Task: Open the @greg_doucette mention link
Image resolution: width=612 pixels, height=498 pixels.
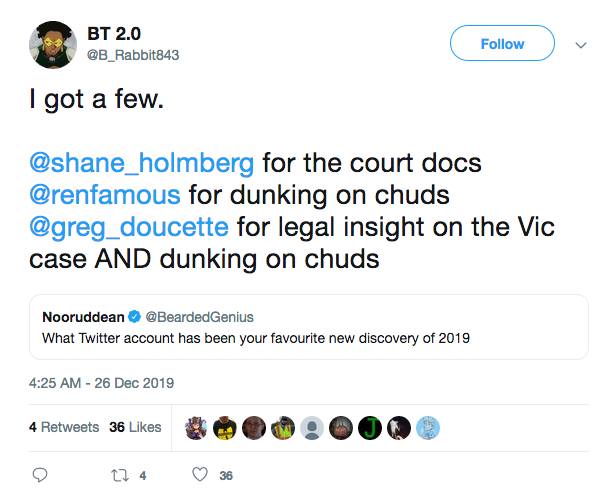Action: click(129, 227)
